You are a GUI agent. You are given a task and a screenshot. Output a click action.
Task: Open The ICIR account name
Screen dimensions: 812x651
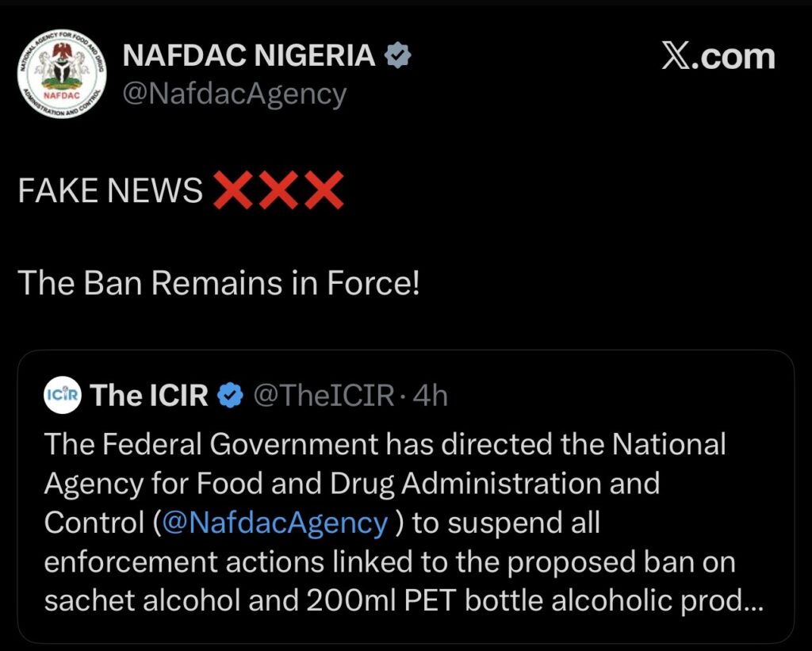point(149,395)
